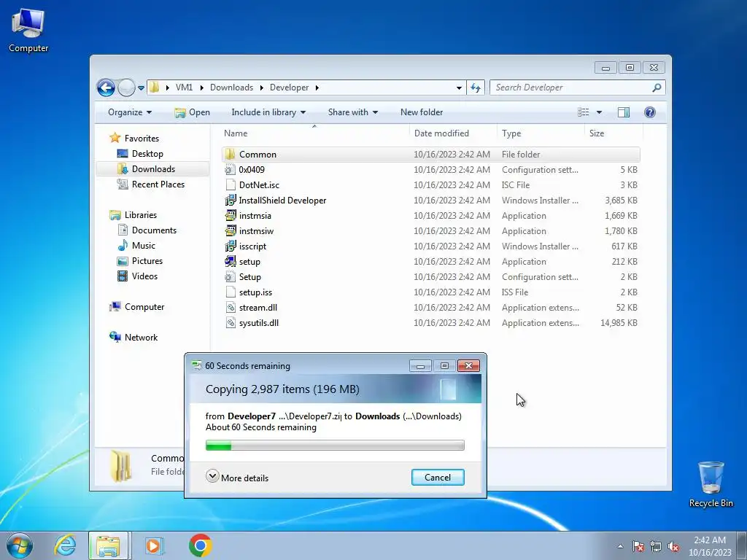747x560 pixels.
Task: Sort files by Name column header
Action: (x=314, y=133)
